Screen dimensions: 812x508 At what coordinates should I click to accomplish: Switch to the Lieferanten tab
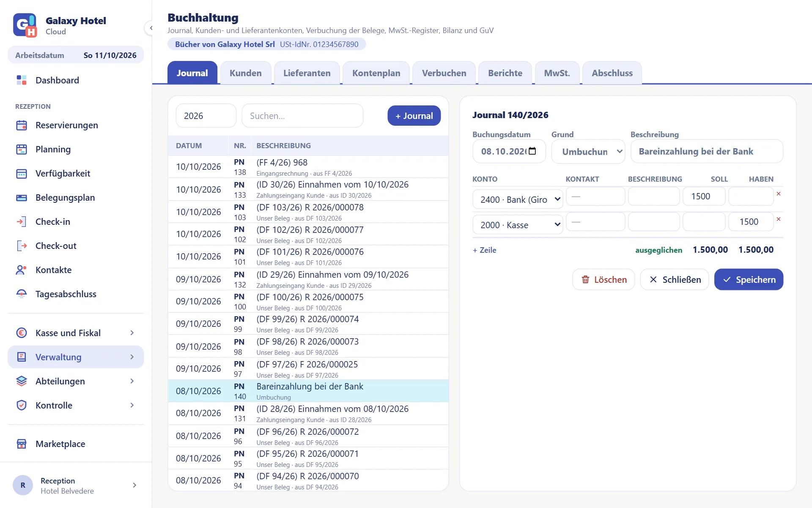coord(307,73)
